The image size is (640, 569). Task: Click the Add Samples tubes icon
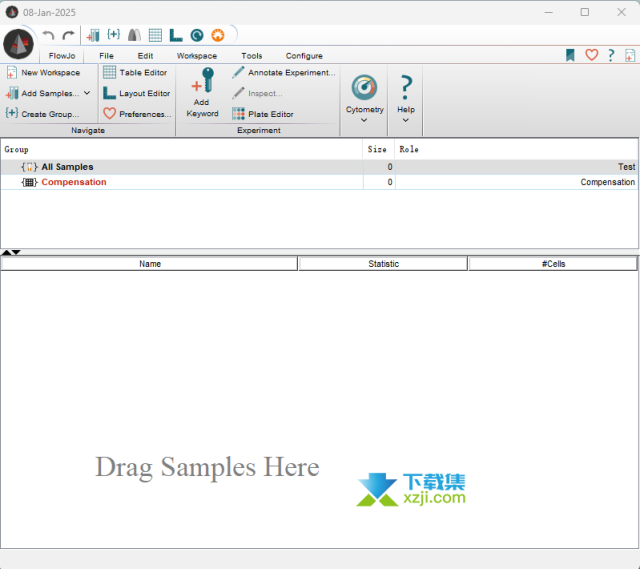click(12, 93)
